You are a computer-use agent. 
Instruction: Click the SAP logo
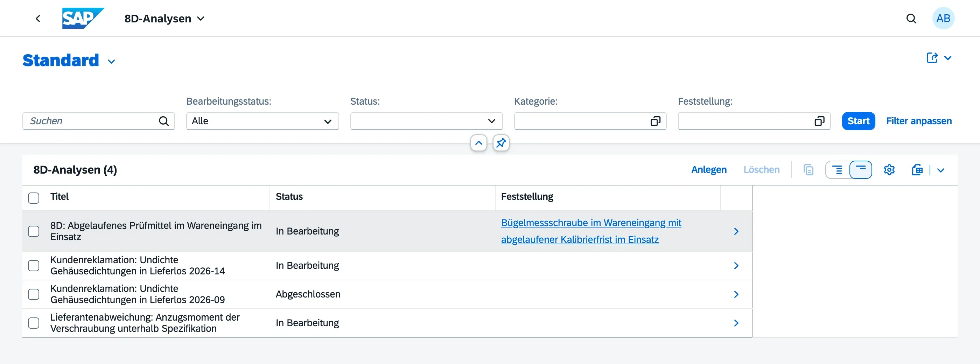(83, 18)
